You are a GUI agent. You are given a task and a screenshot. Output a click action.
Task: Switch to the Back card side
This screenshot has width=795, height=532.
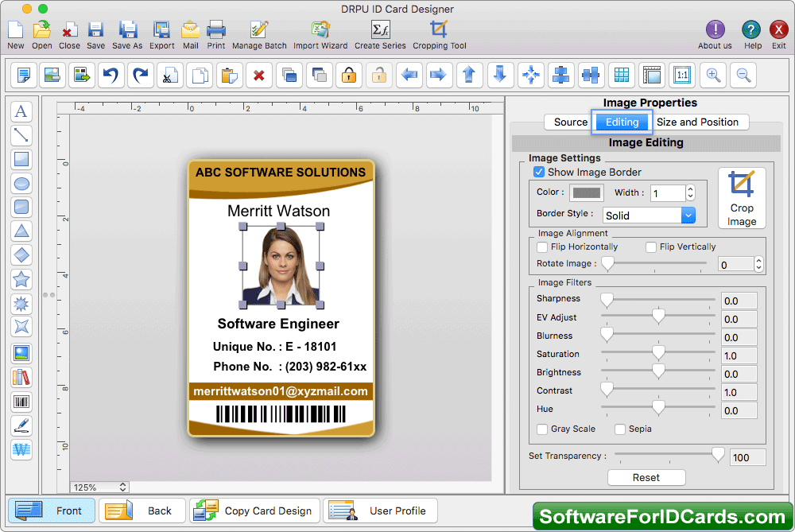142,511
